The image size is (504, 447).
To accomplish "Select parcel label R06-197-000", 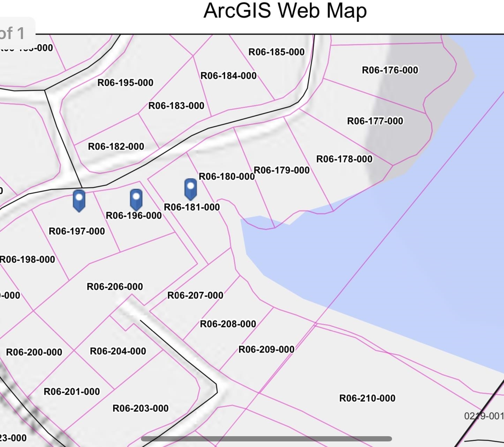I will 77,231.
